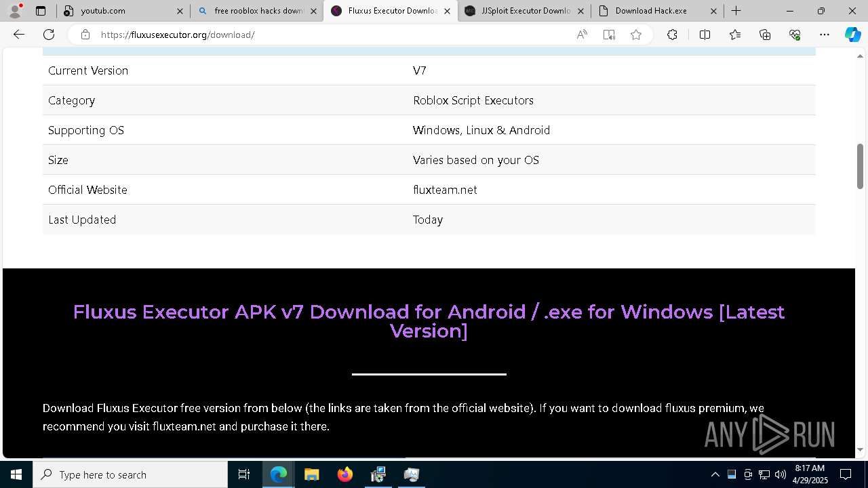This screenshot has height=488, width=868.
Task: Select the 'Supporting OS' row label
Action: (86, 130)
